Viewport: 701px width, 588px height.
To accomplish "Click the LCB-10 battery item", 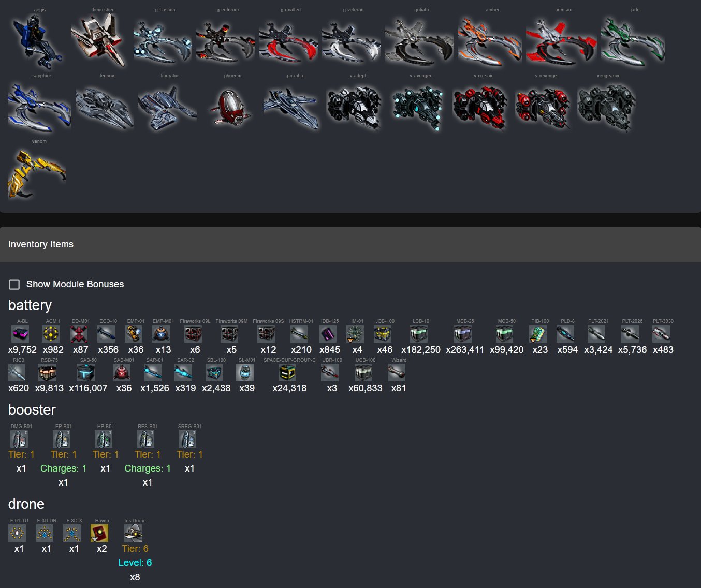I will tap(419, 334).
